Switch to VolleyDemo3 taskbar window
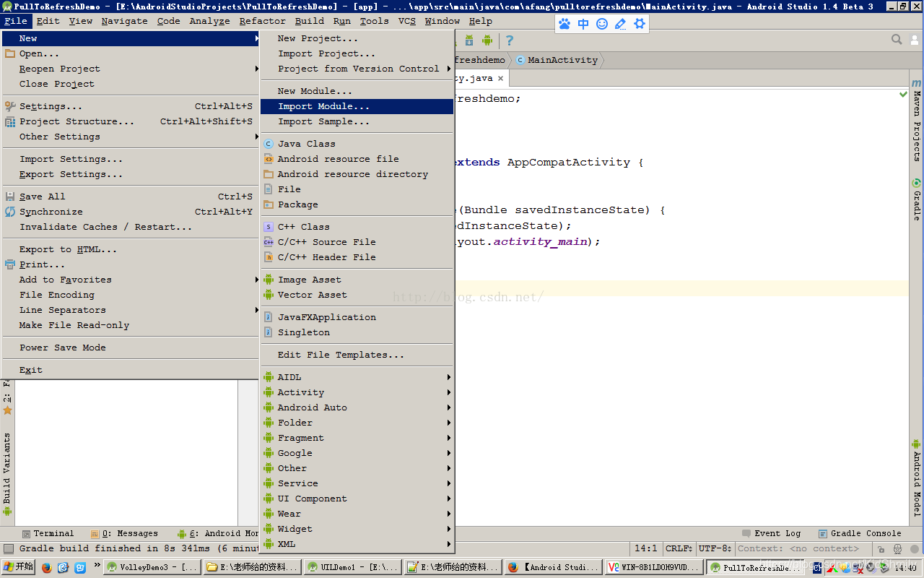The image size is (924, 578). click(152, 567)
